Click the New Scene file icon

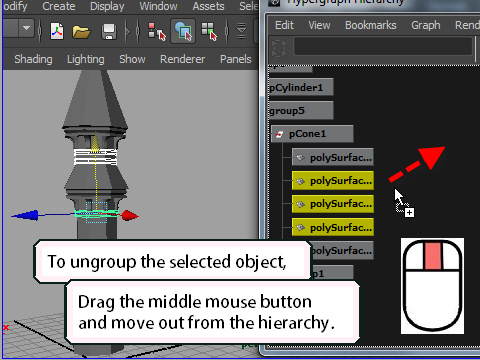(x=57, y=31)
